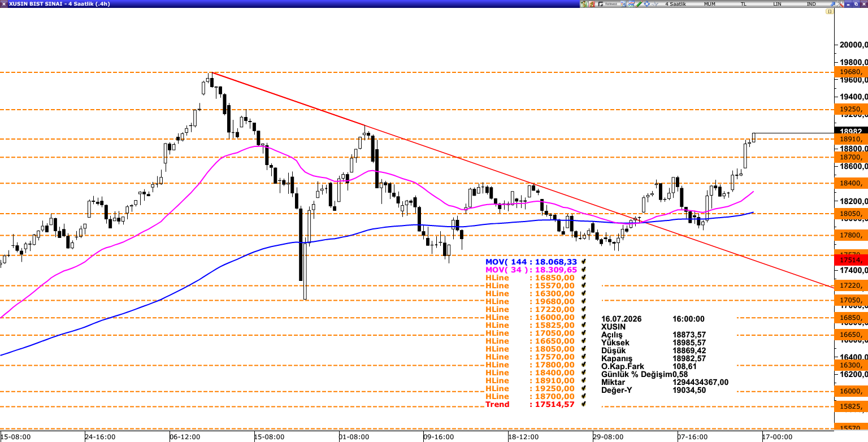Viewport: 868px width, 442px height.
Task: Select the green pencil drawing tool
Action: coord(639,4)
